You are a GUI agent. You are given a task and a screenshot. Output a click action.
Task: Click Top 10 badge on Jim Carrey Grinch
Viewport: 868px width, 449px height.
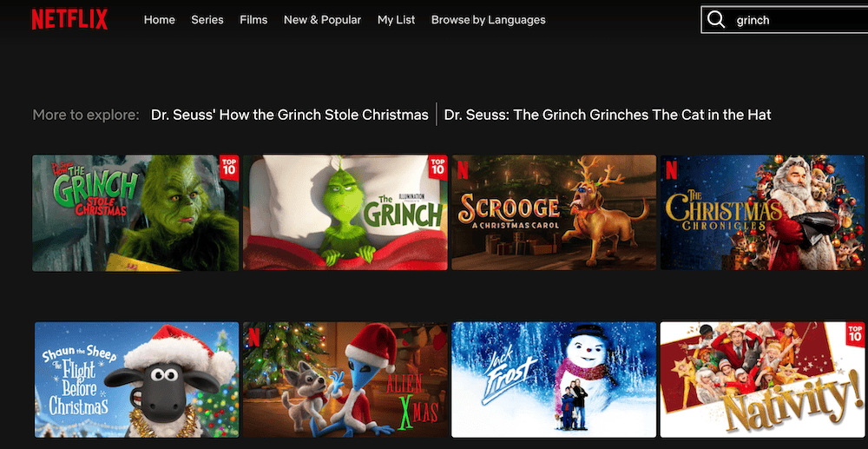[229, 168]
